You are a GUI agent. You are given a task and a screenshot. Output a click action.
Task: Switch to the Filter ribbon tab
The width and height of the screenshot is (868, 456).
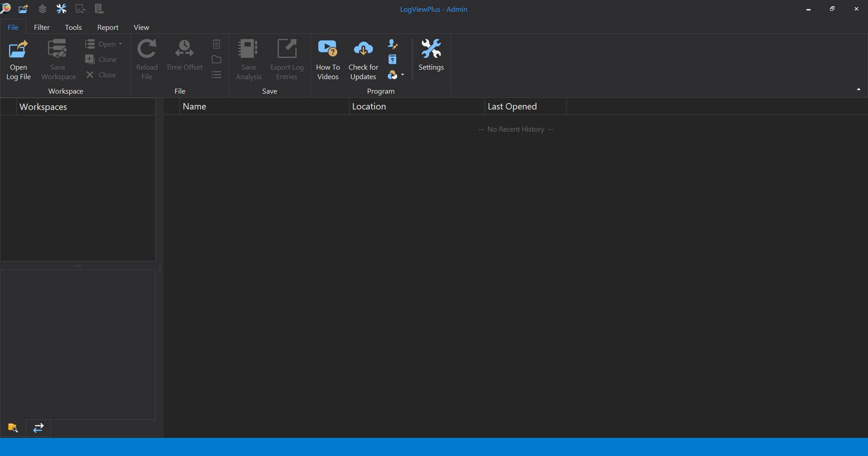[x=42, y=27]
